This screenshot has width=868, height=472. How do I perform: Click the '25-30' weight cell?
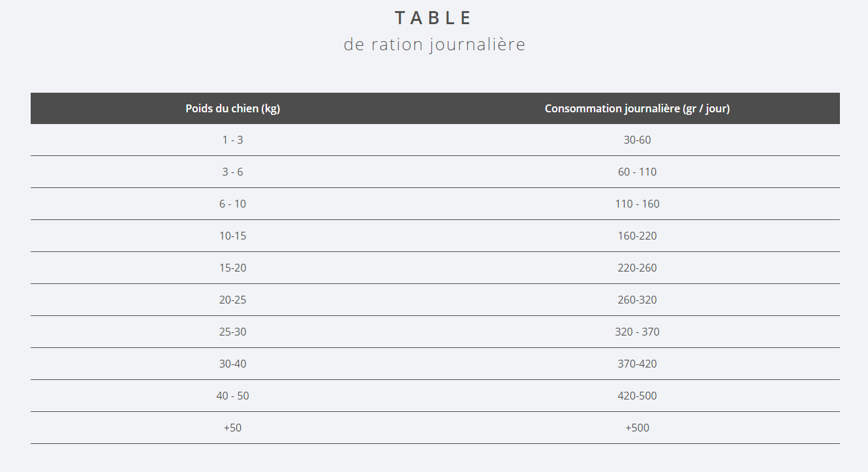point(233,332)
